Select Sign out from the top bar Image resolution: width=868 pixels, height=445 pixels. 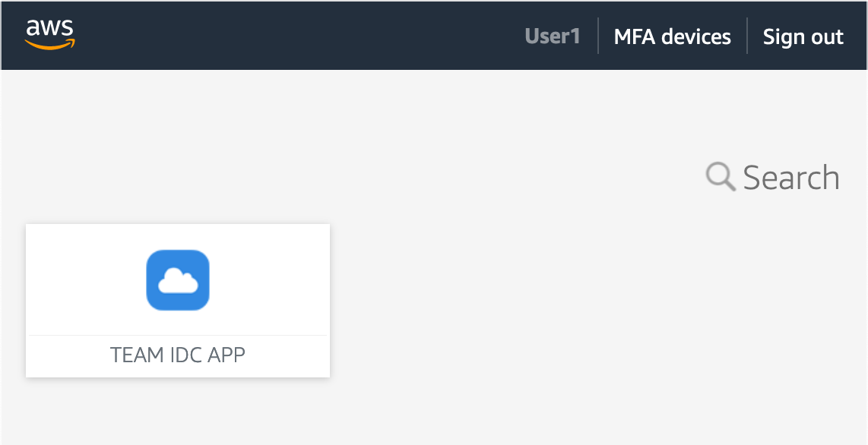point(803,36)
